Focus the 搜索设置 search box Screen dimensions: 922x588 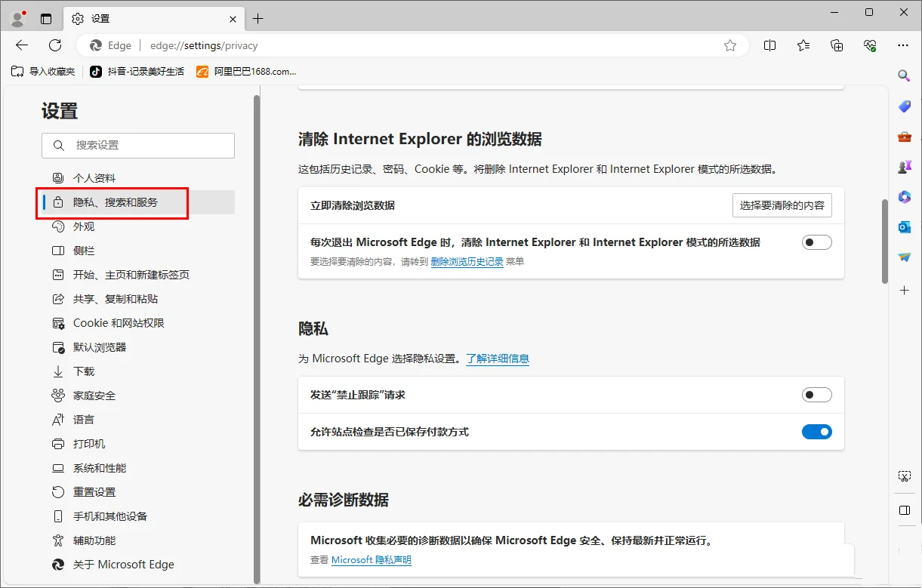click(138, 145)
